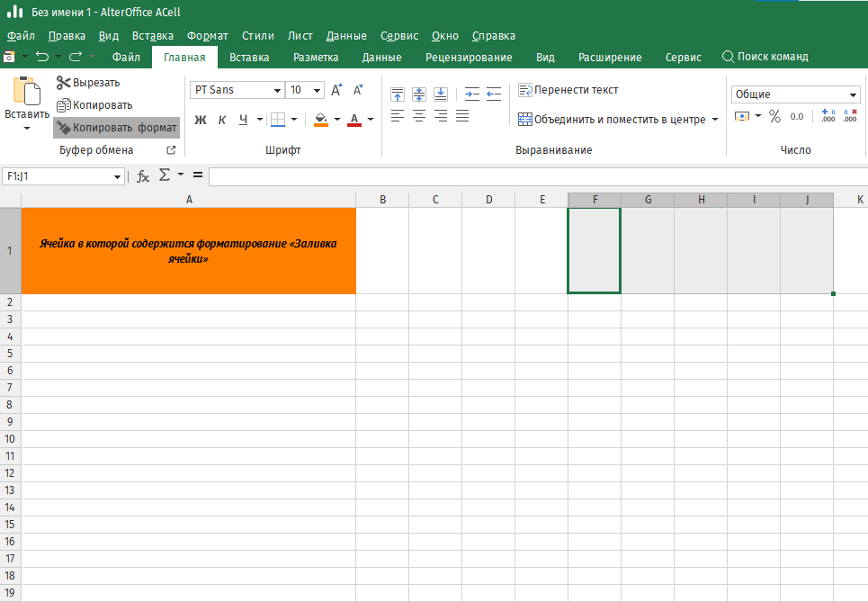
Task: Increase indent icon
Action: [472, 94]
